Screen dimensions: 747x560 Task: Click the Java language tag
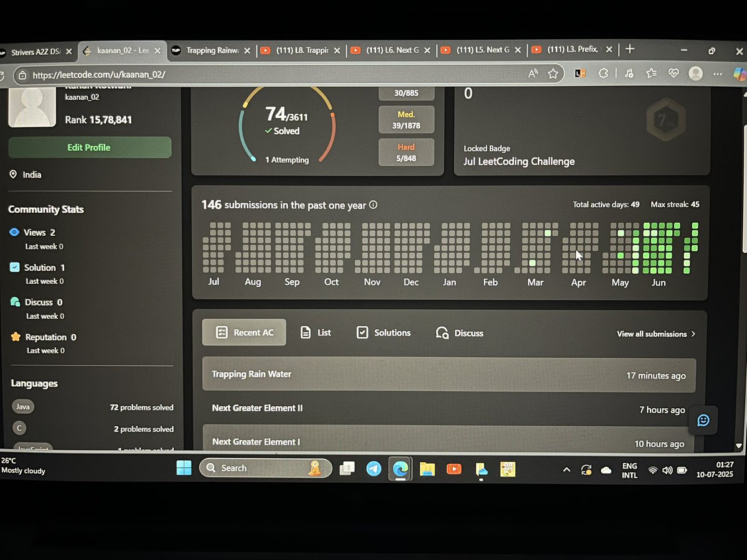pyautogui.click(x=23, y=406)
